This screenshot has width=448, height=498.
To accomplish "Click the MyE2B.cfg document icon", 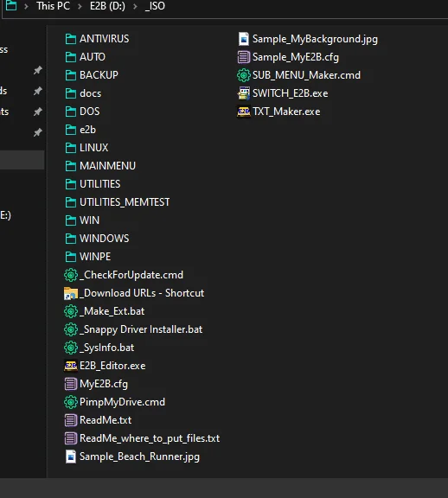I will pos(71,384).
